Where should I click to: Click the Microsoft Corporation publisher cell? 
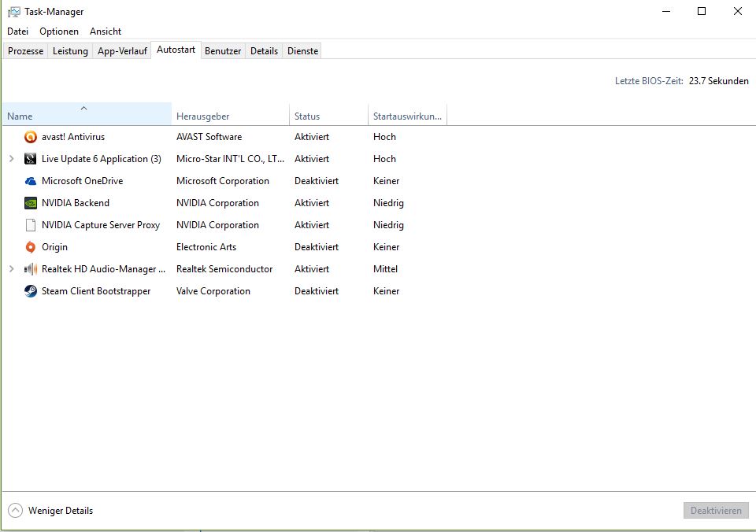point(223,181)
